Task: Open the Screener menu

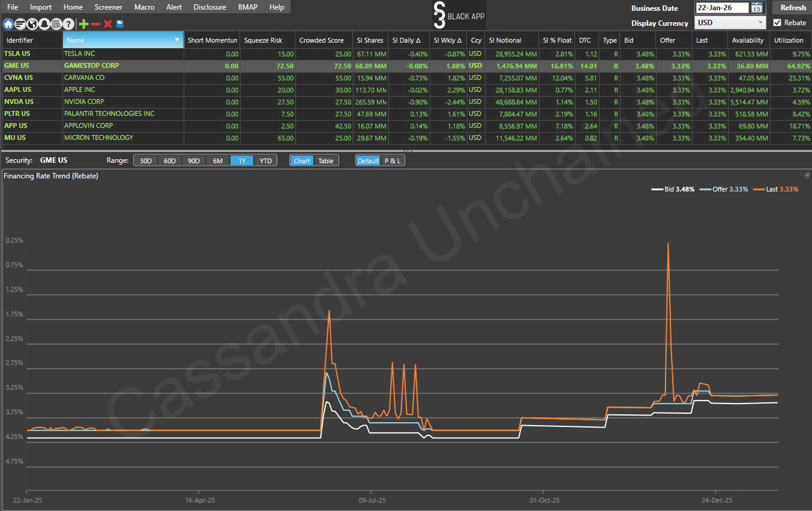Action: pyautogui.click(x=109, y=7)
